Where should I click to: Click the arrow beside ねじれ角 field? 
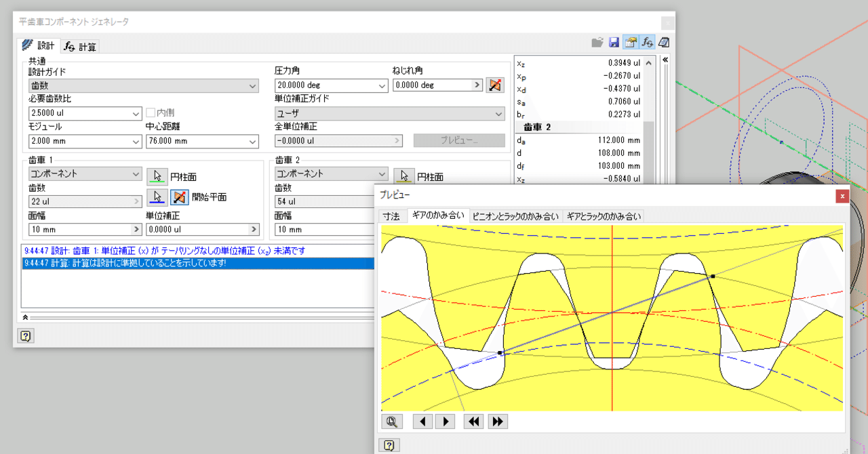tap(477, 85)
